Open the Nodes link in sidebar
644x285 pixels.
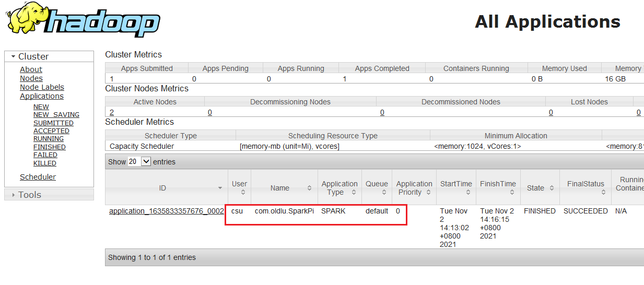click(31, 78)
